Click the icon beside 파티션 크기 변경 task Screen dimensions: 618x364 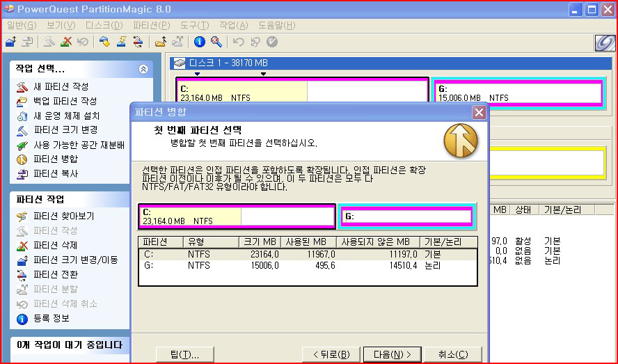[x=22, y=130]
